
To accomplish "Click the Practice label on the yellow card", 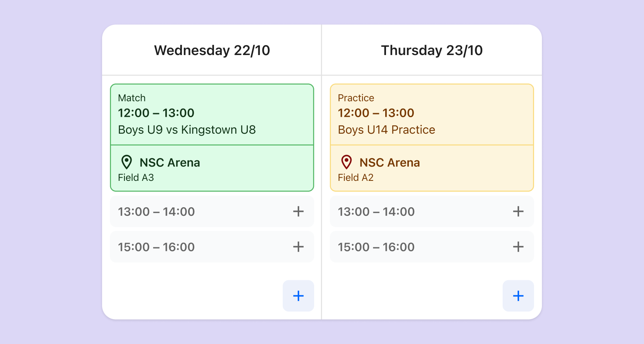I will (x=356, y=98).
